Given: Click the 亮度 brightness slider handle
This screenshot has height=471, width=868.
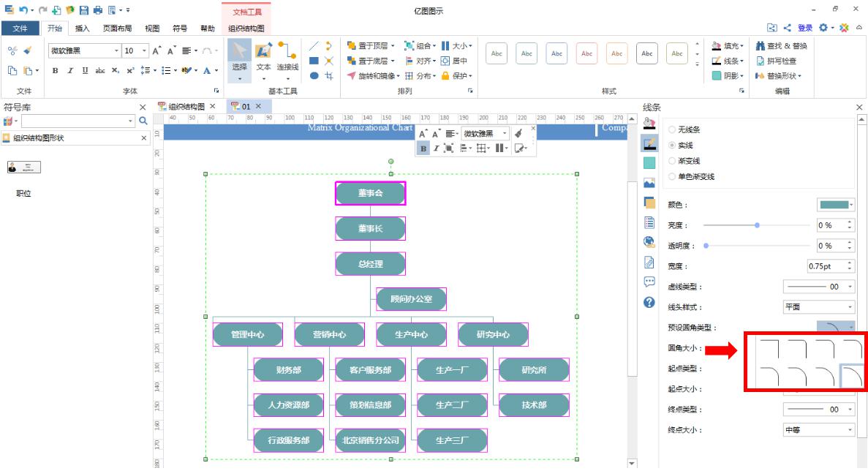Looking at the screenshot, I should [757, 225].
